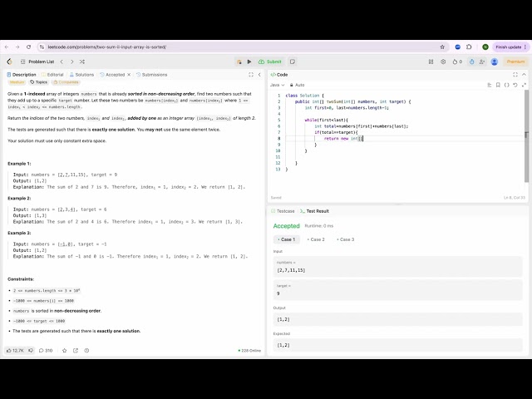Upvote the problem with thumbs-up 12.7K

tap(16, 350)
